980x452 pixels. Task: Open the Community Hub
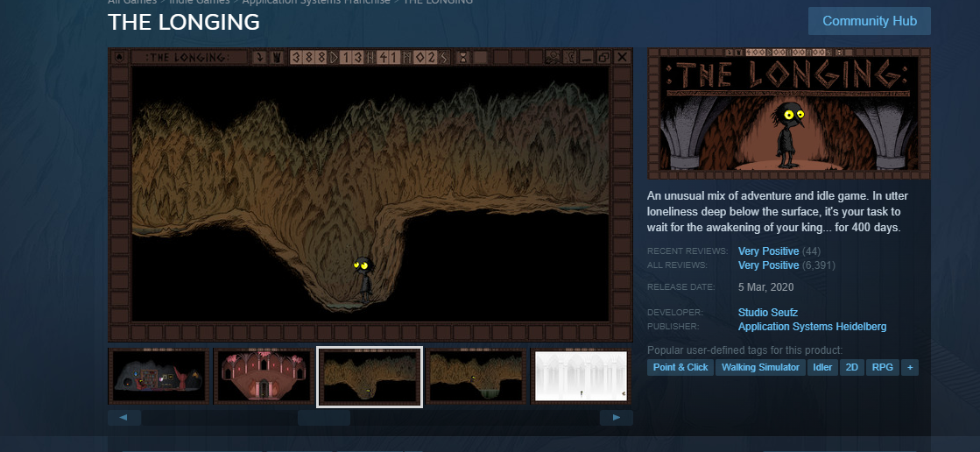coord(870,21)
